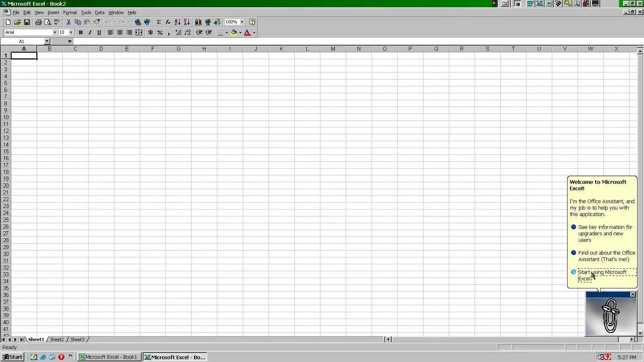
Task: Expand the Name Box dropdown arrow
Action: 47,41
